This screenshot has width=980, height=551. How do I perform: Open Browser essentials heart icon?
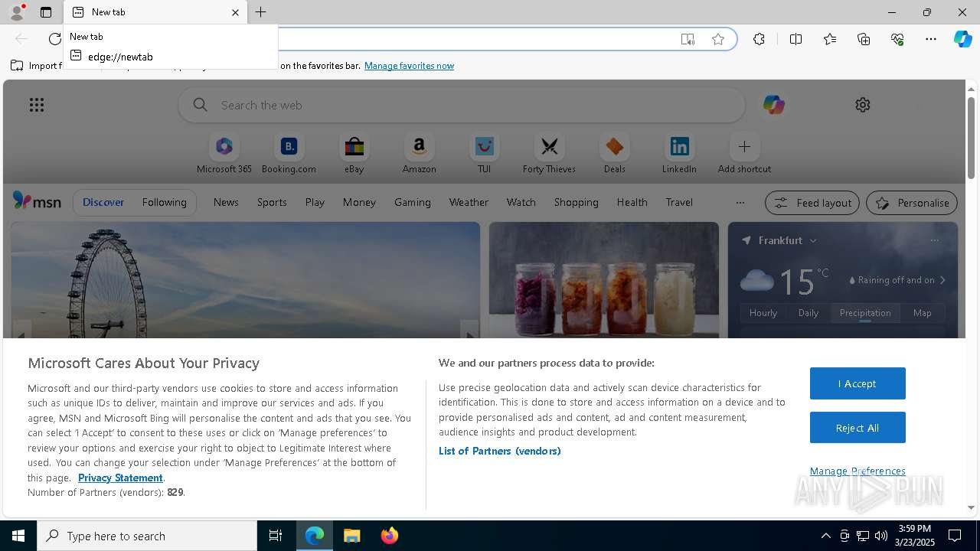pyautogui.click(x=897, y=39)
